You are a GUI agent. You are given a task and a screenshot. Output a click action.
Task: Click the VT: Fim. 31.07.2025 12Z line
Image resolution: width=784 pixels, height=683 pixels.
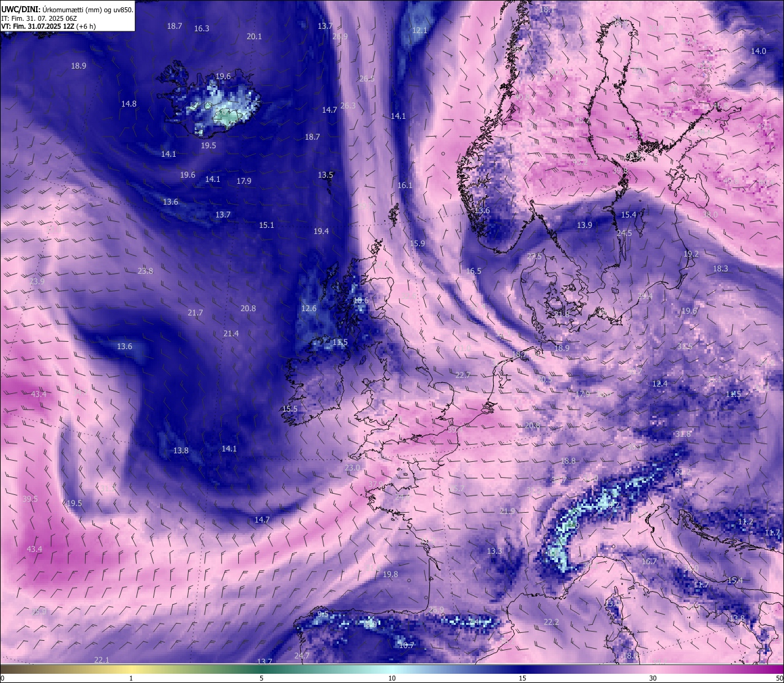coord(48,27)
